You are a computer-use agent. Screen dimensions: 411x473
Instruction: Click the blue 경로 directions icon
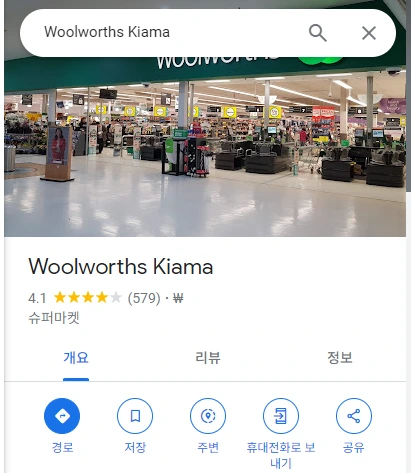[x=62, y=416]
